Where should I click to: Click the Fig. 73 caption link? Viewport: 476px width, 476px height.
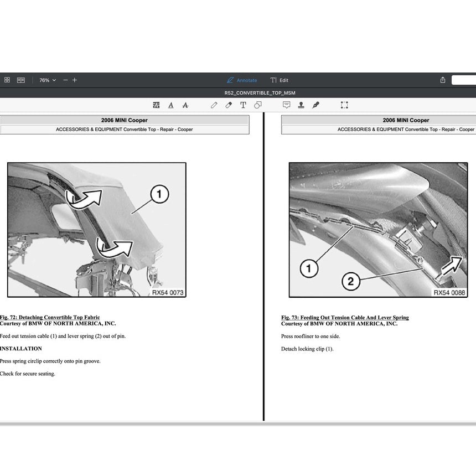345,317
